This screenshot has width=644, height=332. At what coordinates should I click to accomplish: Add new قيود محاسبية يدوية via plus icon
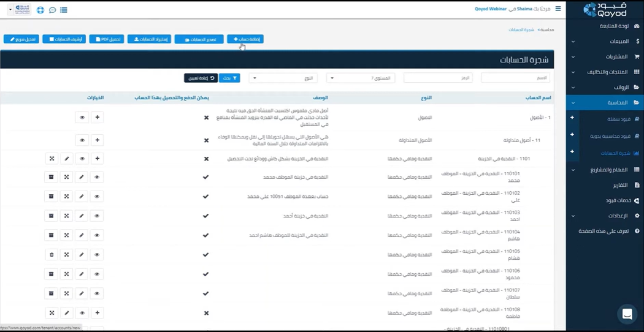[x=572, y=135]
